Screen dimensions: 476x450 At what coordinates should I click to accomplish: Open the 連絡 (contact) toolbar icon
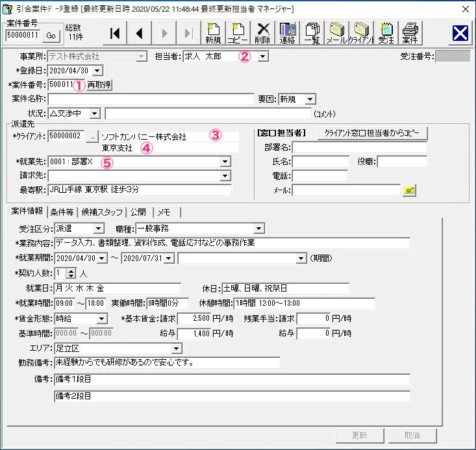tap(288, 33)
